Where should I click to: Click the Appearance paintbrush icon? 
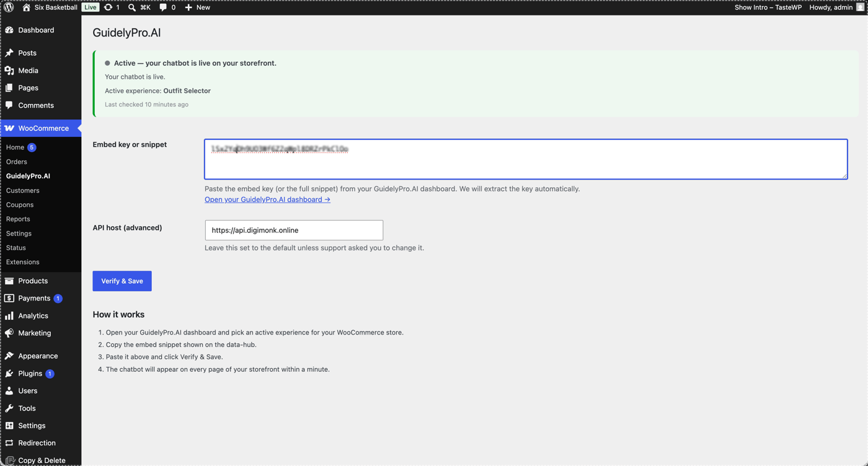pyautogui.click(x=9, y=356)
